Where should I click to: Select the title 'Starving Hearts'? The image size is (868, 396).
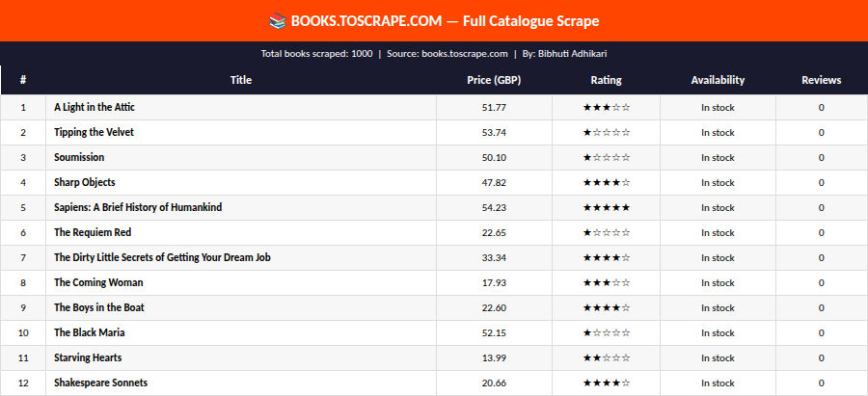point(88,357)
